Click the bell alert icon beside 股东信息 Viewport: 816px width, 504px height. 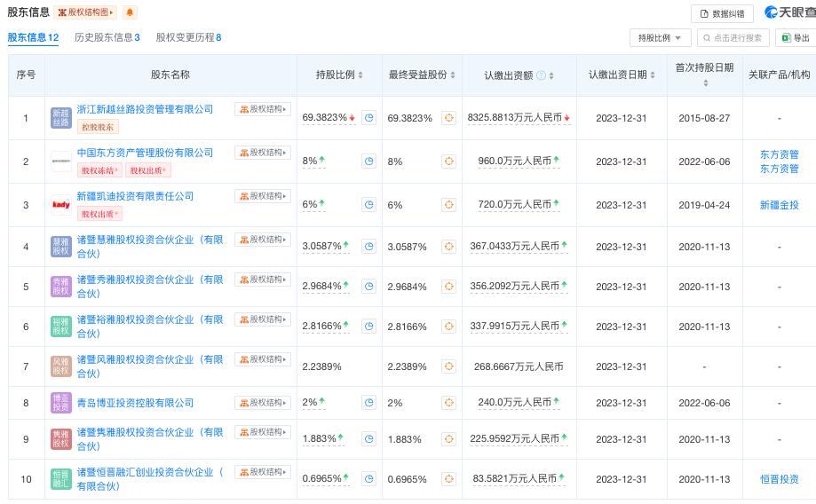pos(130,12)
